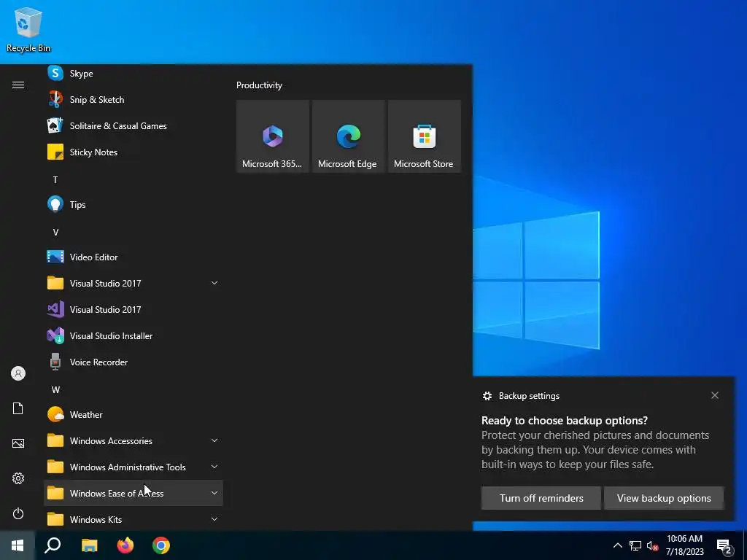Viewport: 747px width, 560px height.
Task: Click the Power icon in Start sidebar
Action: (x=18, y=513)
